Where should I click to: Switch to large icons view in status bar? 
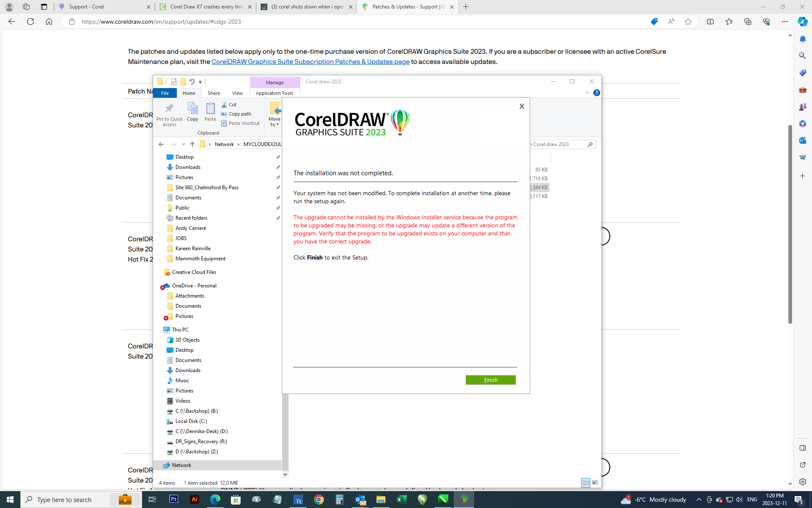pos(595,483)
